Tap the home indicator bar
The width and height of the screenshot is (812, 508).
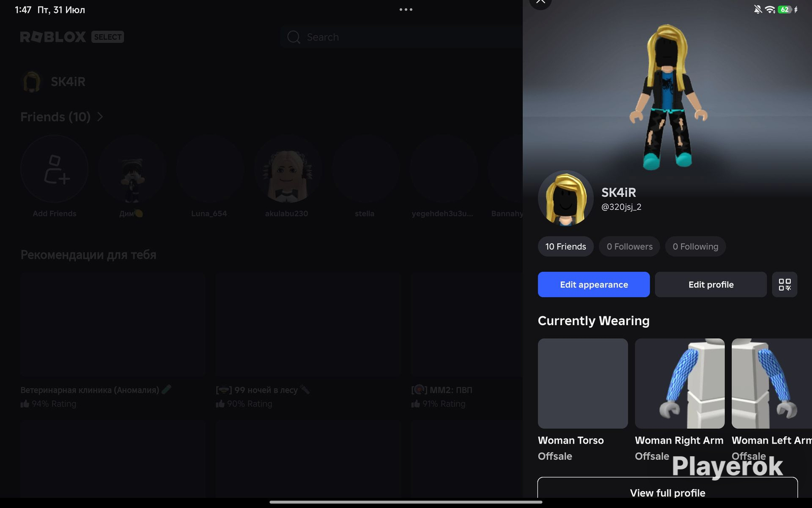[406, 502]
